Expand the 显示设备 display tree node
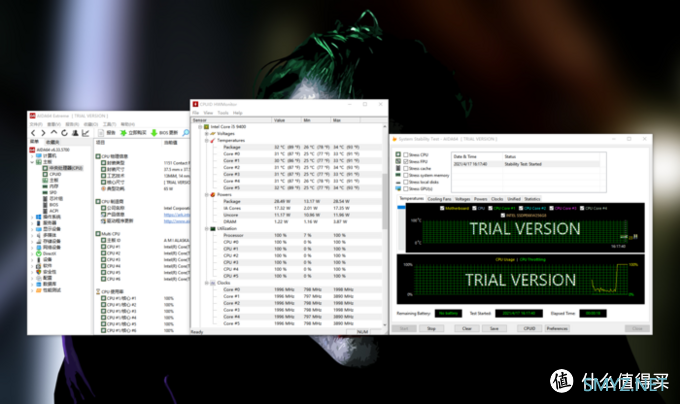The image size is (680, 404). (x=32, y=229)
